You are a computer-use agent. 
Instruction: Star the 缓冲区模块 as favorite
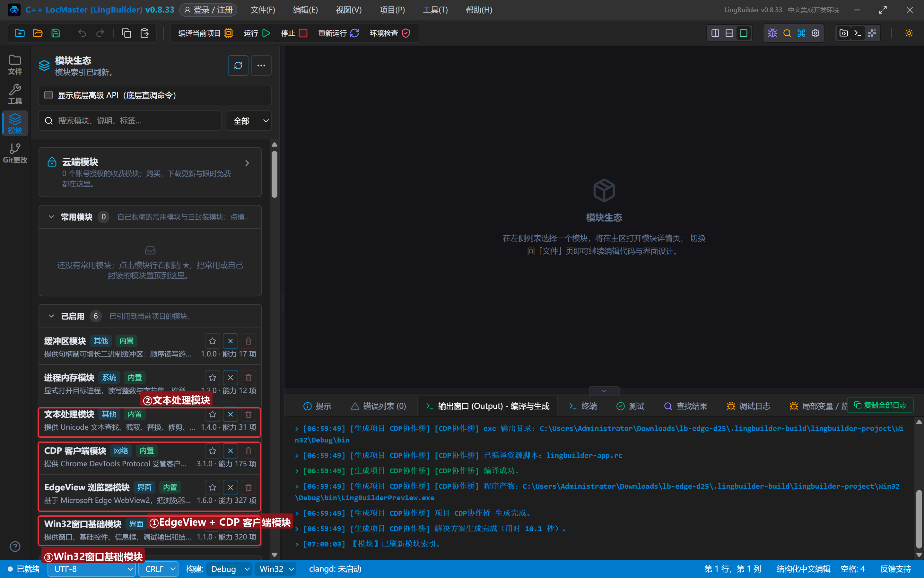(213, 341)
